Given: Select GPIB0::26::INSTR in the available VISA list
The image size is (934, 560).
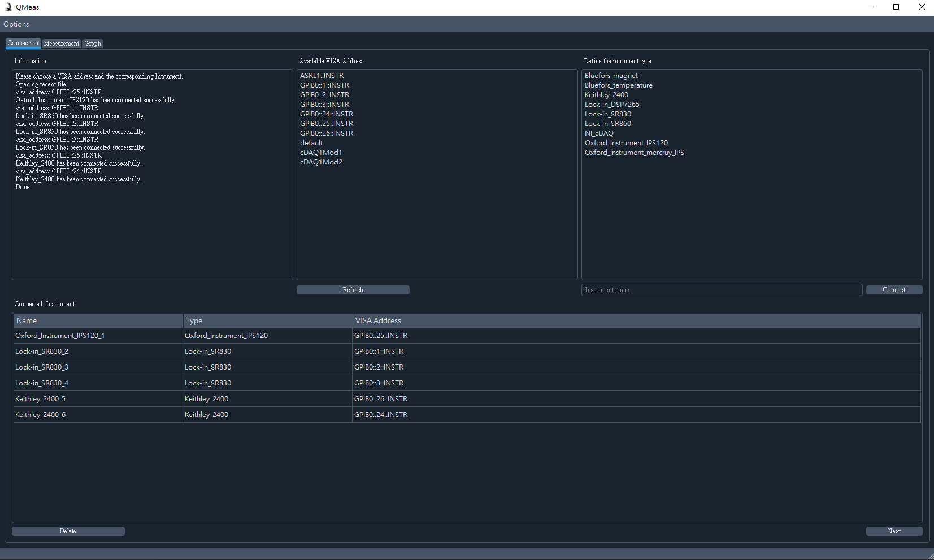Looking at the screenshot, I should (x=437, y=133).
